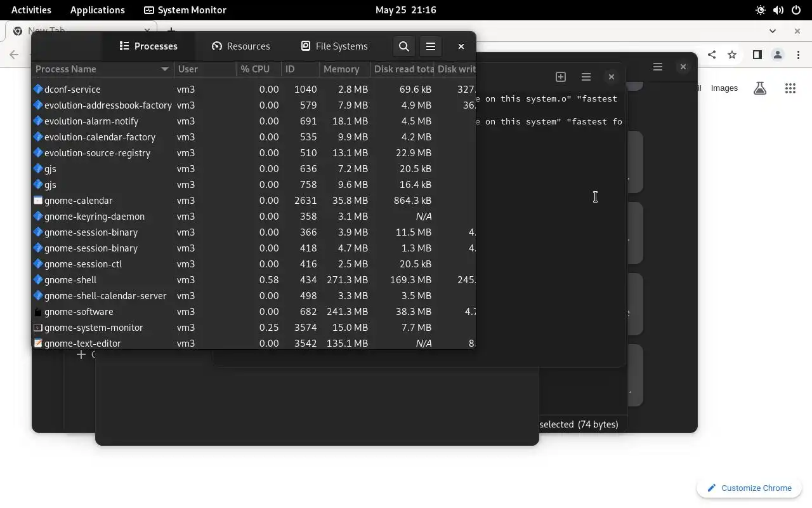Sort by the ID column header

(300, 69)
